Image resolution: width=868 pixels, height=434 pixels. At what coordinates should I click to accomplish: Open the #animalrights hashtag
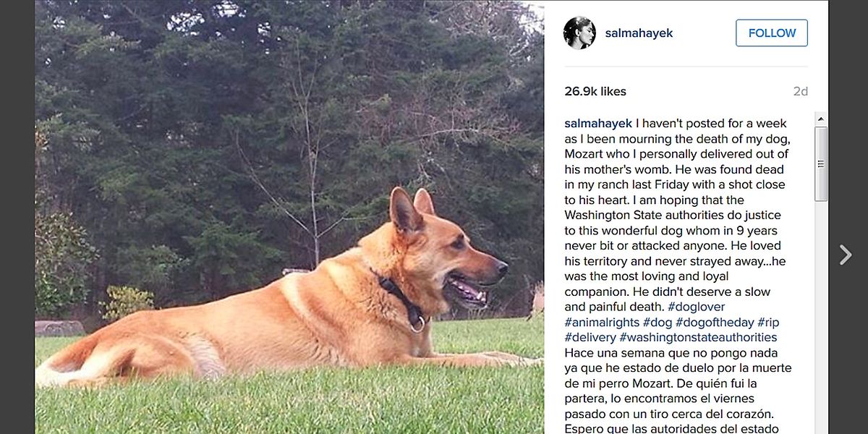(601, 323)
